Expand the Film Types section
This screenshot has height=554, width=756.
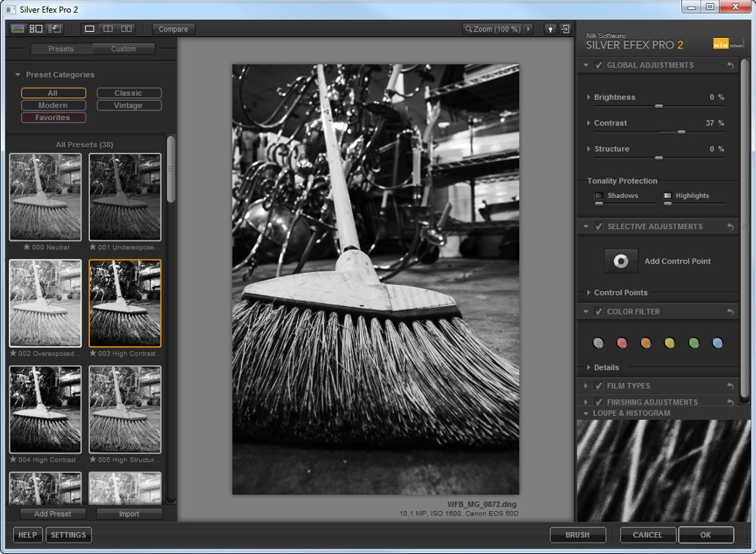click(586, 385)
